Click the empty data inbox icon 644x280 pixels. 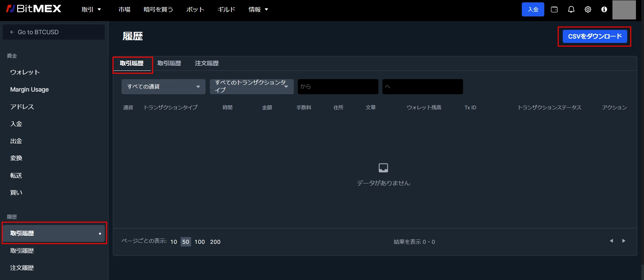[x=383, y=168]
